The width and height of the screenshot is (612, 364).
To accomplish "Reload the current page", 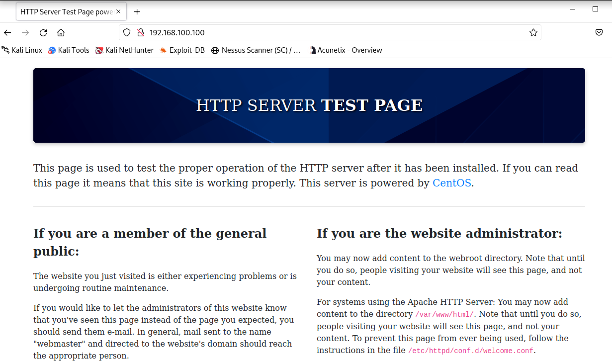I will coord(43,33).
